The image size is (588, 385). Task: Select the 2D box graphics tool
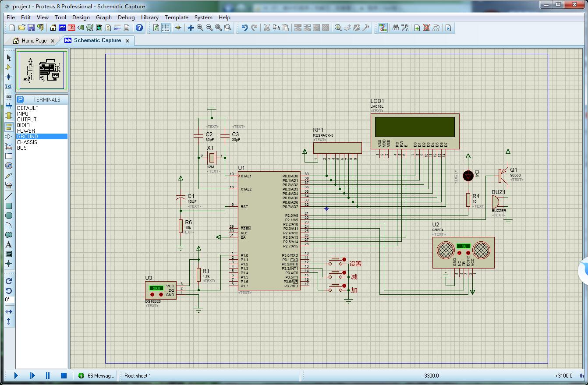pyautogui.click(x=8, y=206)
